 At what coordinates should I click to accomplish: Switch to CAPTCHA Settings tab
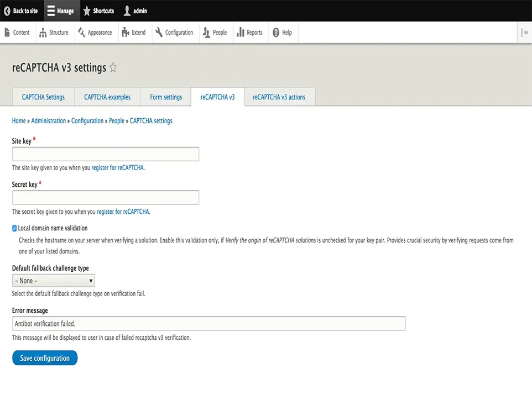click(43, 97)
